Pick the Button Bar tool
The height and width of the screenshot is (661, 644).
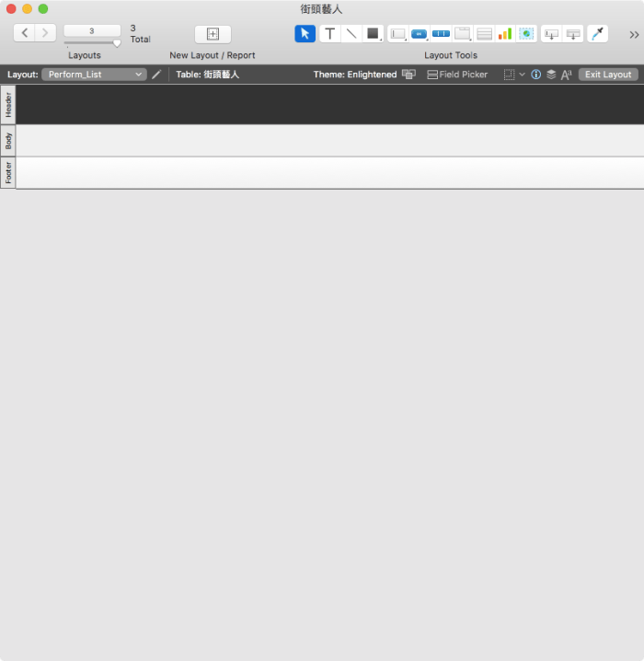(x=441, y=34)
